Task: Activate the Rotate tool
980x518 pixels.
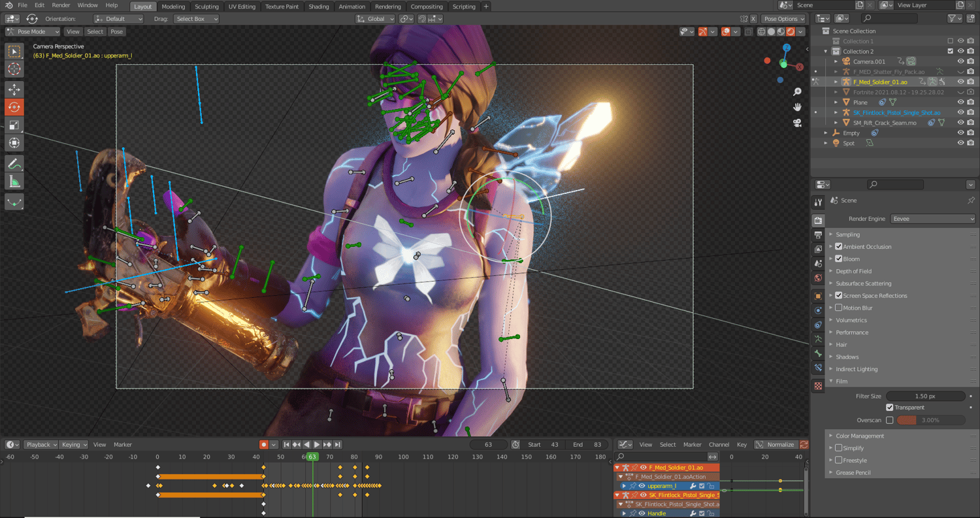Action: (x=14, y=106)
